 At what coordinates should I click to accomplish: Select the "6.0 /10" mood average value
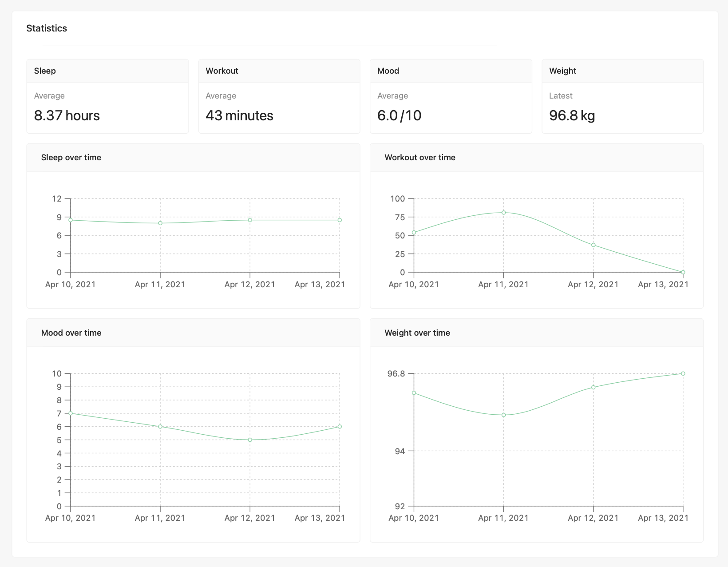pyautogui.click(x=400, y=115)
